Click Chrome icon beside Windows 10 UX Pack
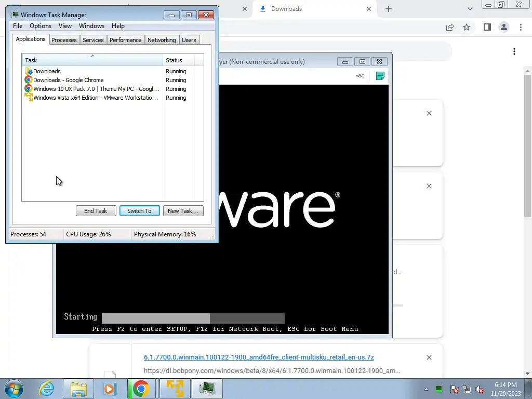 point(29,88)
